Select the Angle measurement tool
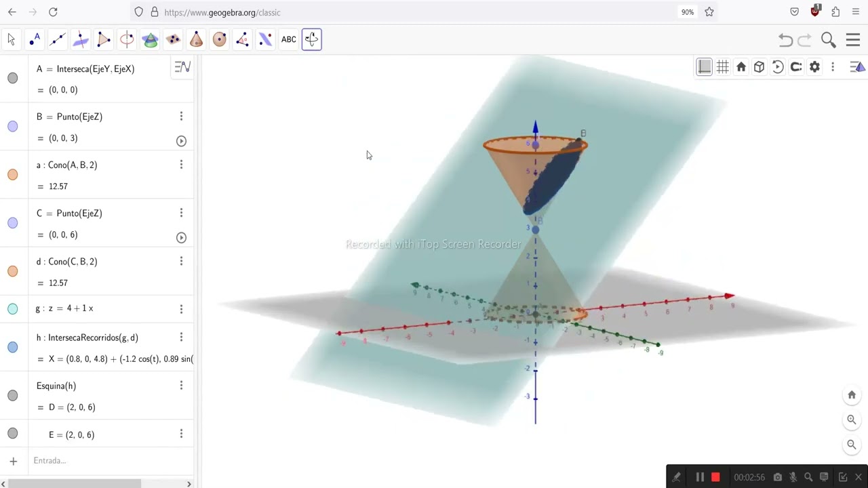Viewport: 868px width, 488px height. click(242, 39)
